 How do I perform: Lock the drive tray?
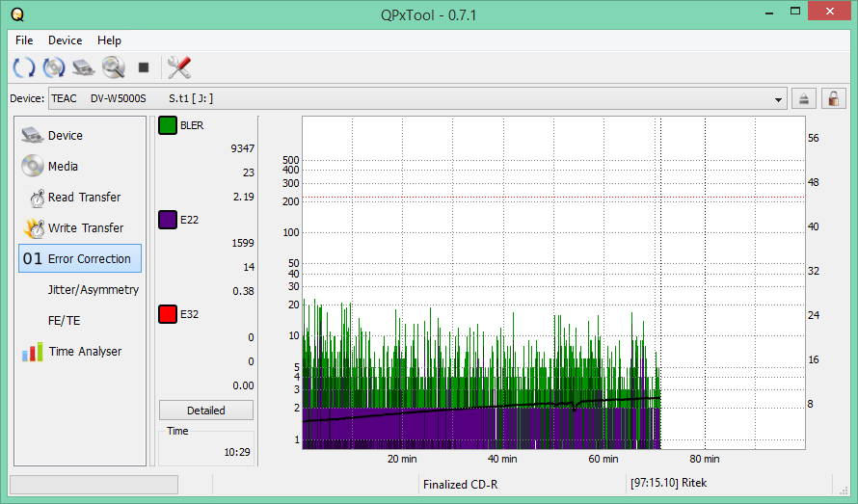coord(833,99)
